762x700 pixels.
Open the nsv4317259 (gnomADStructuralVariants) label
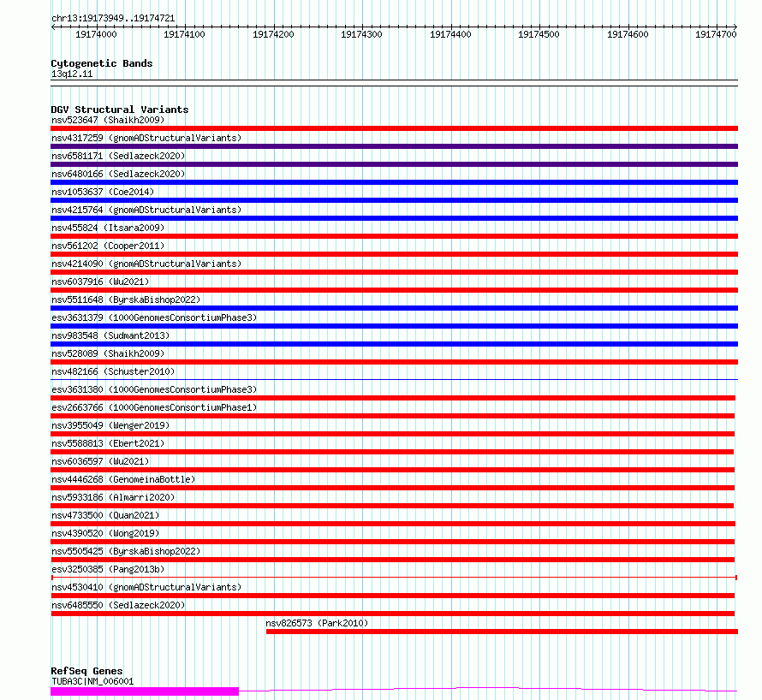[x=146, y=138]
